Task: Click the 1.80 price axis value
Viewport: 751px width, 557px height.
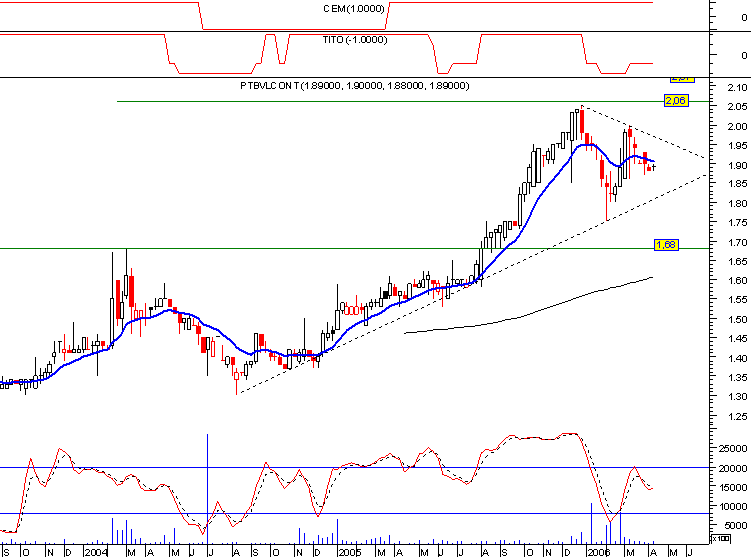Action: coord(737,204)
